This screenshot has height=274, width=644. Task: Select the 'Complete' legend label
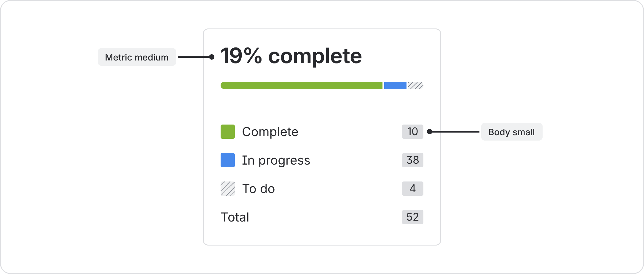pyautogui.click(x=270, y=132)
